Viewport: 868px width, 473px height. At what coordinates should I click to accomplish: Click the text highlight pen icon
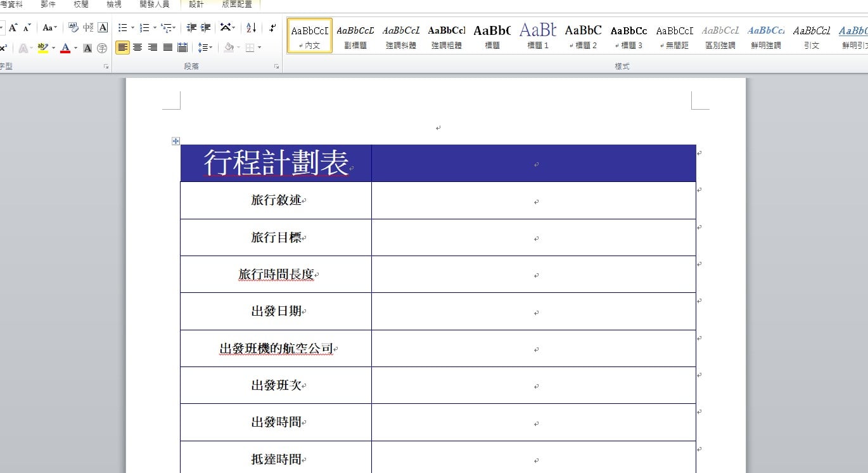coord(42,48)
